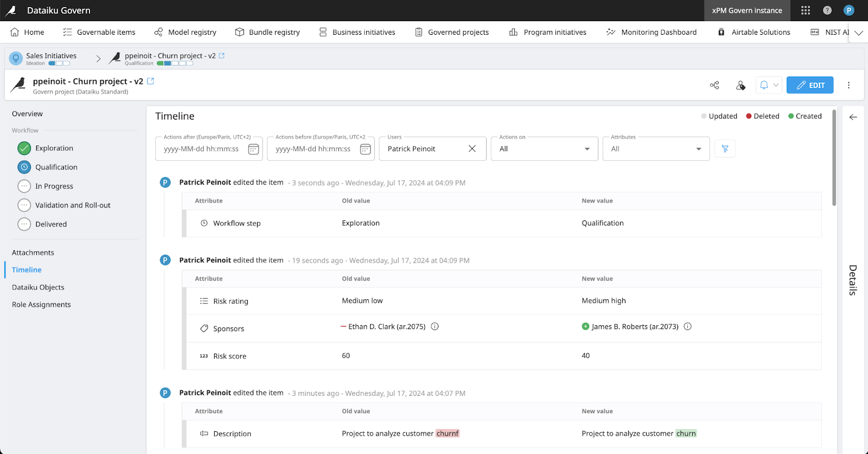This screenshot has width=868, height=454.
Task: Open Attachments in sidebar
Action: point(33,253)
